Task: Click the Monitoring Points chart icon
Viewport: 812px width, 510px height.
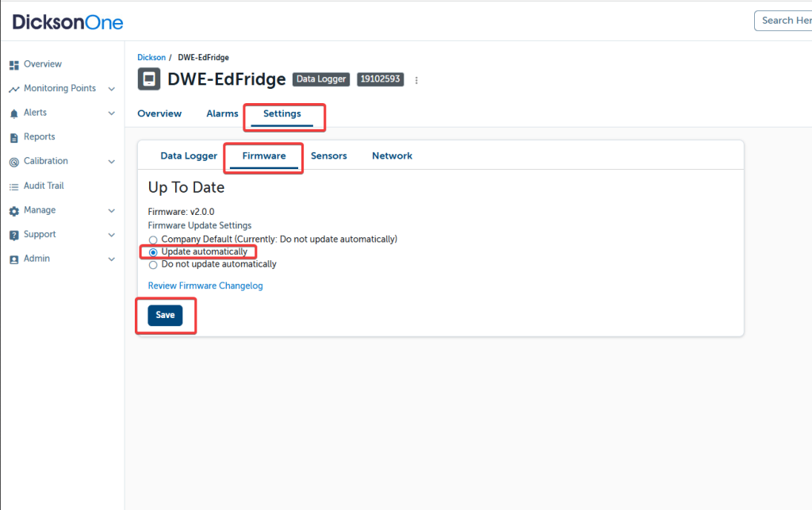Action: (13, 89)
